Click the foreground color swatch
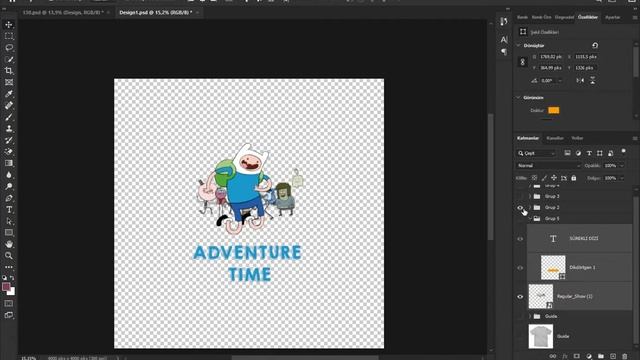The image size is (640, 360). click(6, 287)
